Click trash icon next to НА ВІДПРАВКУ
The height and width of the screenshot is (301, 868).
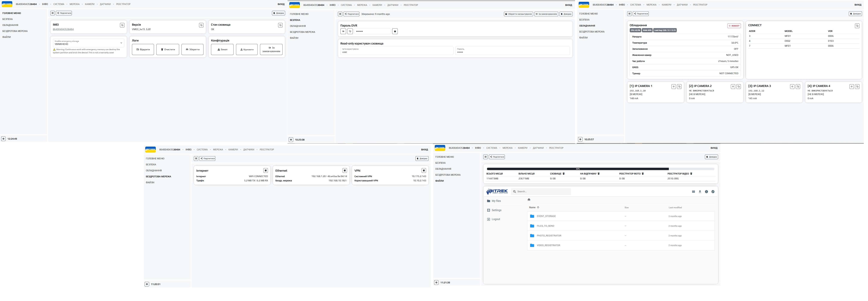[x=598, y=174]
